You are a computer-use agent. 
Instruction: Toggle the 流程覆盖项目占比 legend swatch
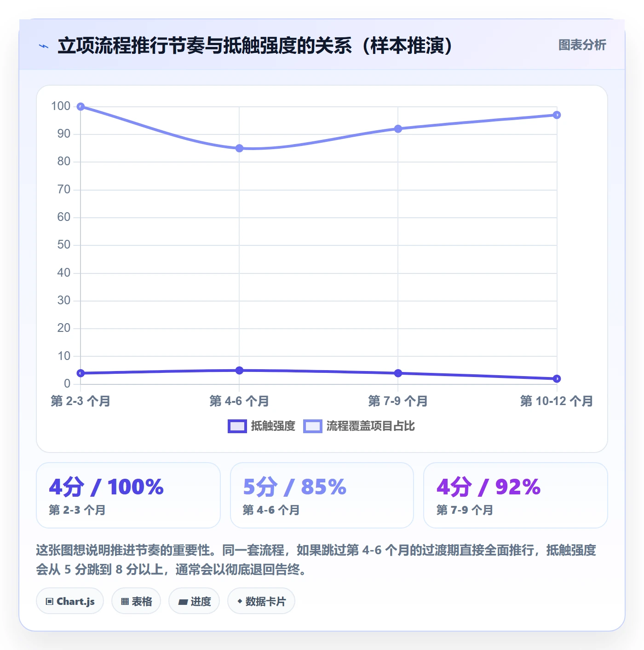click(x=313, y=426)
